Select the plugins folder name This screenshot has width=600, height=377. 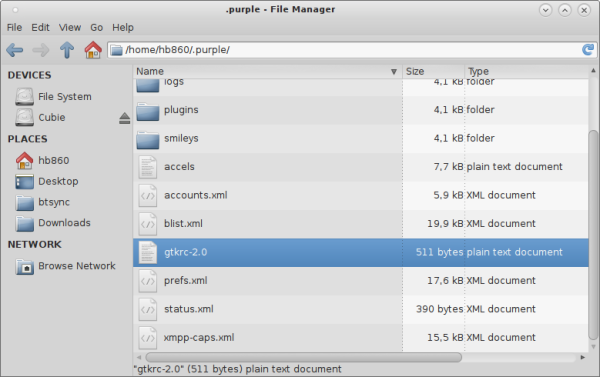(181, 110)
